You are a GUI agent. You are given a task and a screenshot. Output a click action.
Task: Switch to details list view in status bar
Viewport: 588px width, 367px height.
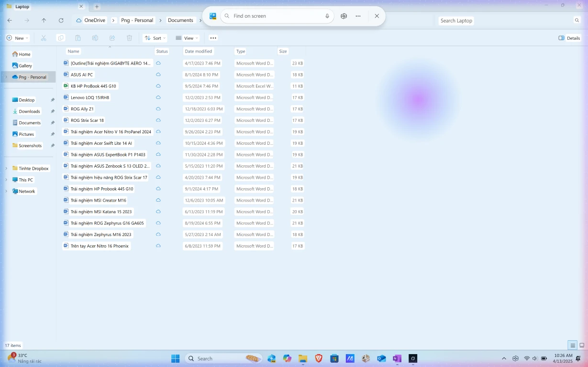pos(572,345)
